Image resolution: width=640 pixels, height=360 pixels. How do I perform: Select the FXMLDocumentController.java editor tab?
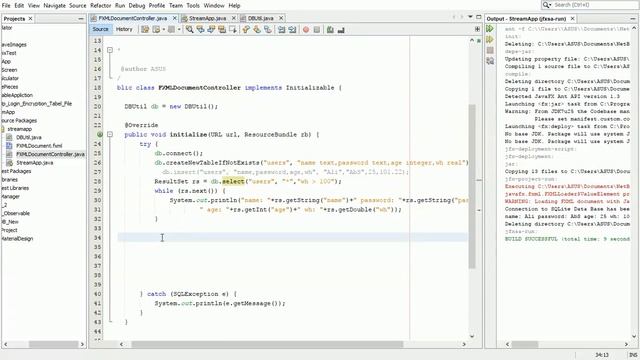[x=132, y=18]
